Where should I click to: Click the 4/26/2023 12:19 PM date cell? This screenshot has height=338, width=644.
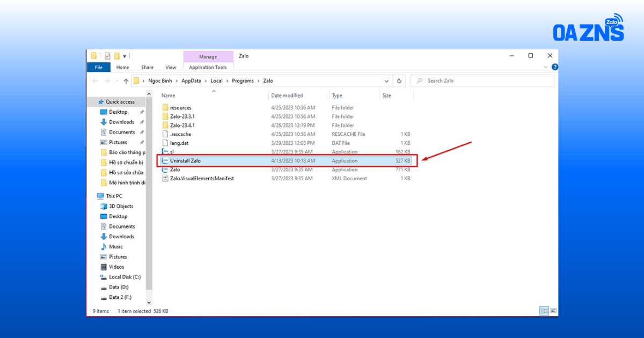click(293, 126)
